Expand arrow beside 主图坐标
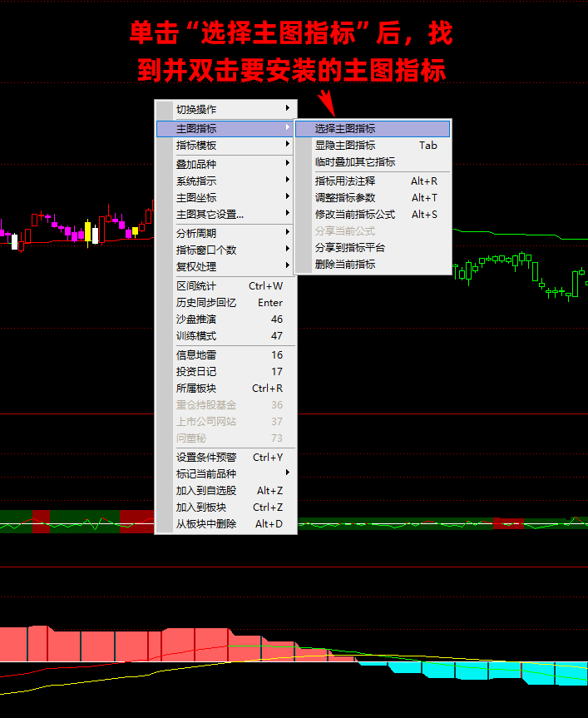 coord(288,196)
